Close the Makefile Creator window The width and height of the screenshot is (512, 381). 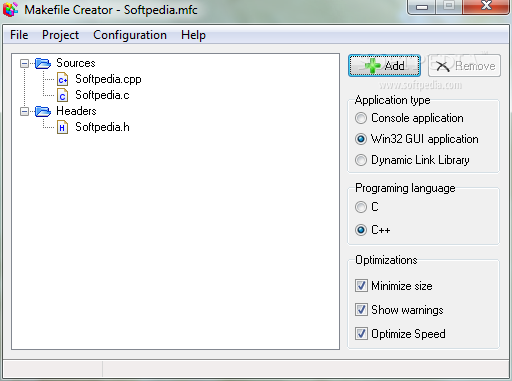point(486,7)
